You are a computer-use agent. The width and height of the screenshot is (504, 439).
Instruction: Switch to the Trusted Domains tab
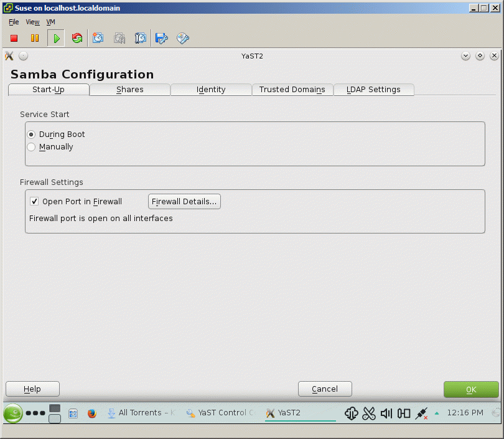(292, 90)
